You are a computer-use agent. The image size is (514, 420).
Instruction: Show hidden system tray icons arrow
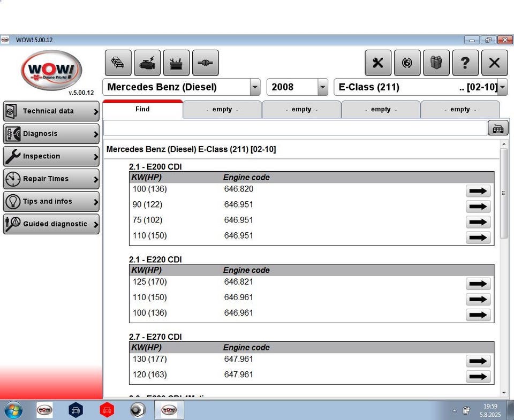click(455, 410)
